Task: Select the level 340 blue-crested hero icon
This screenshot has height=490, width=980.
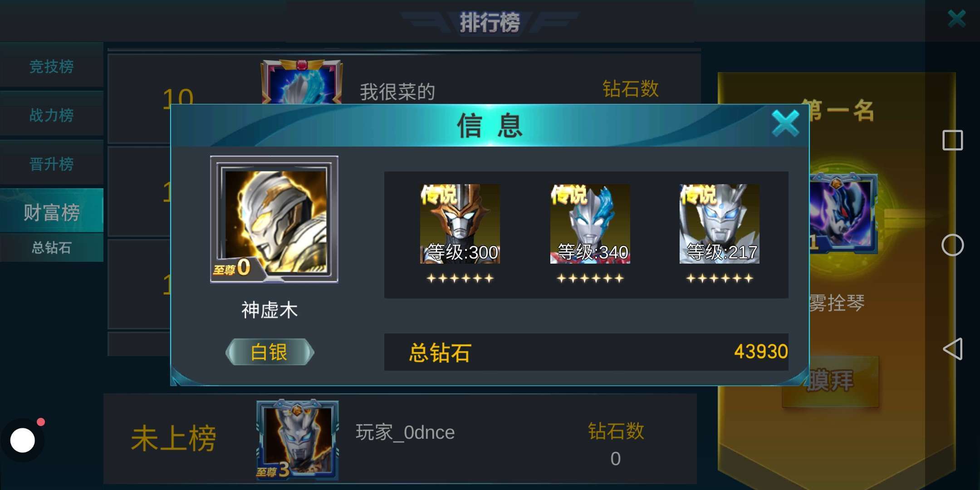Action: point(590,224)
